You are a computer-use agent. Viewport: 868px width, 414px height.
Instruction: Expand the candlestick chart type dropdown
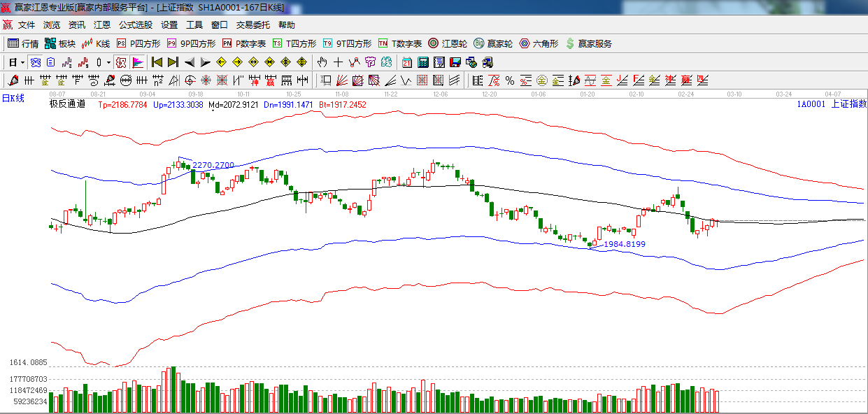click(x=108, y=62)
